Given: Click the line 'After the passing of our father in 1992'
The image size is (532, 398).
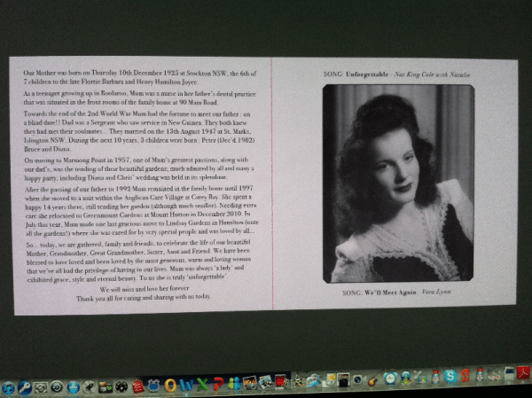Looking at the screenshot, I should 139,188.
